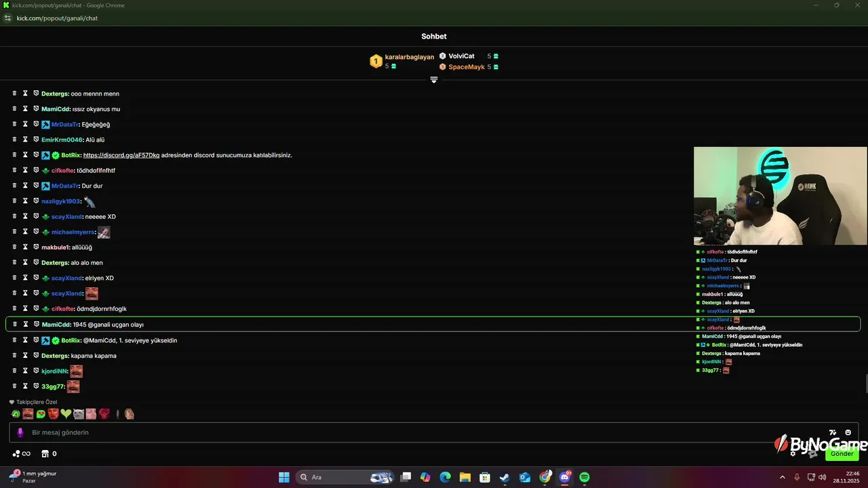This screenshot has height=488, width=868.
Task: Open File Explorer from the taskbar
Action: [x=465, y=477]
